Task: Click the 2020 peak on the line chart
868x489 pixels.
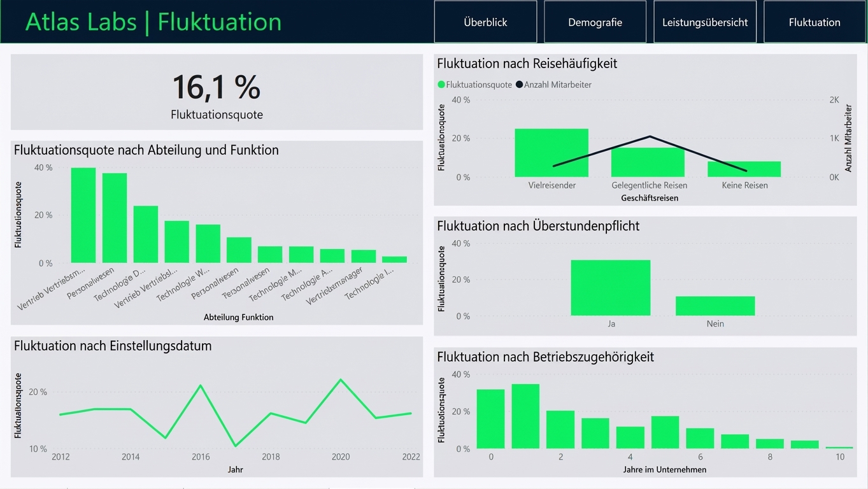Action: click(341, 379)
